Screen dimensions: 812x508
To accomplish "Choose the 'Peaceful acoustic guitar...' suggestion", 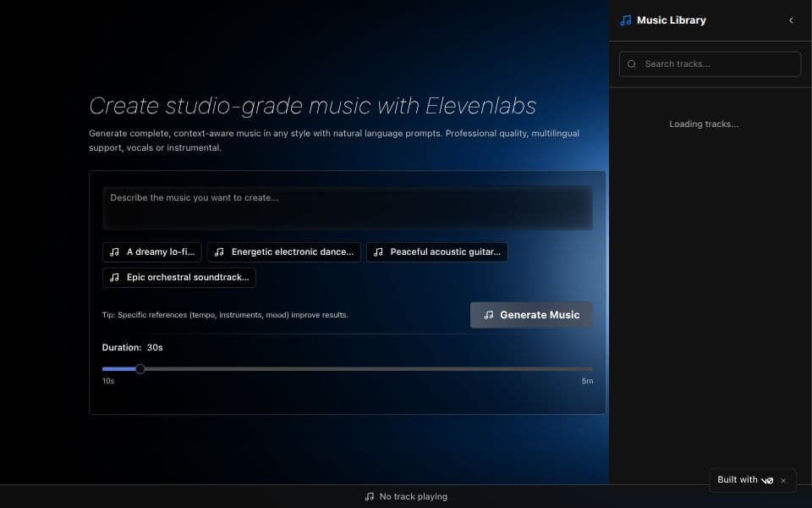I will click(437, 252).
